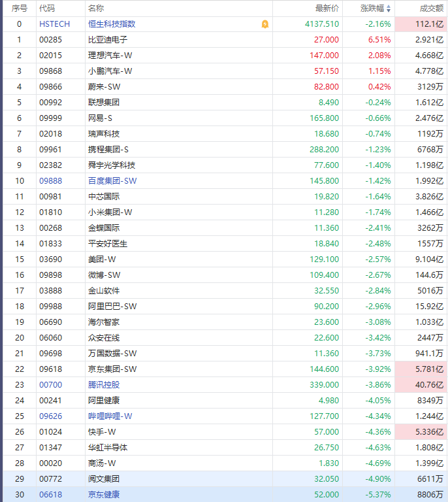Select the 平安好医生 stock name
This screenshot has width=448, height=502.
click(108, 244)
